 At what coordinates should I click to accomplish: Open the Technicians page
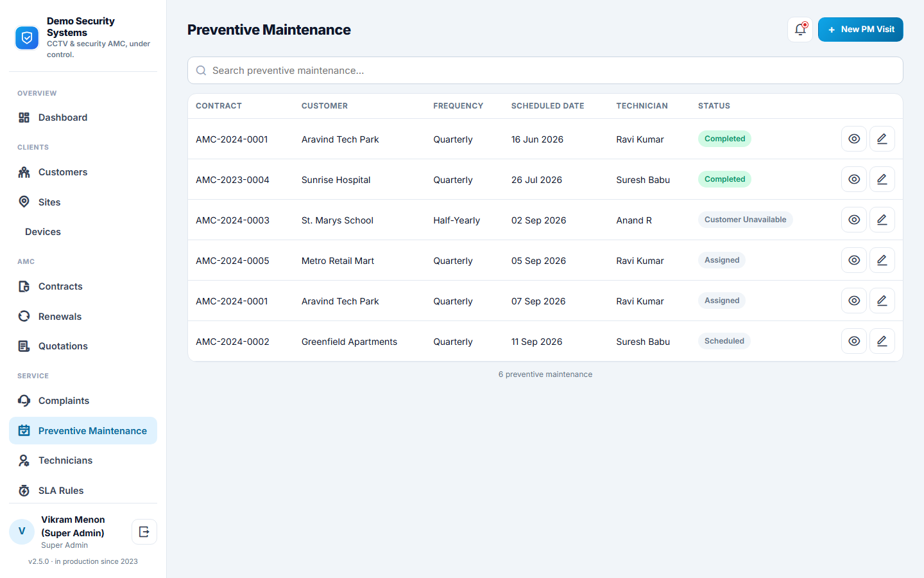click(83, 460)
